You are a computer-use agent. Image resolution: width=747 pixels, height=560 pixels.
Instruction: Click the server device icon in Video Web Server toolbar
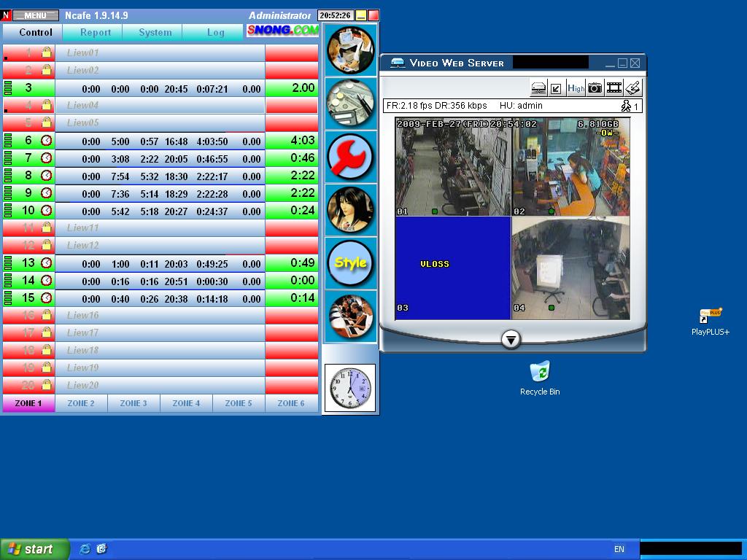(538, 88)
